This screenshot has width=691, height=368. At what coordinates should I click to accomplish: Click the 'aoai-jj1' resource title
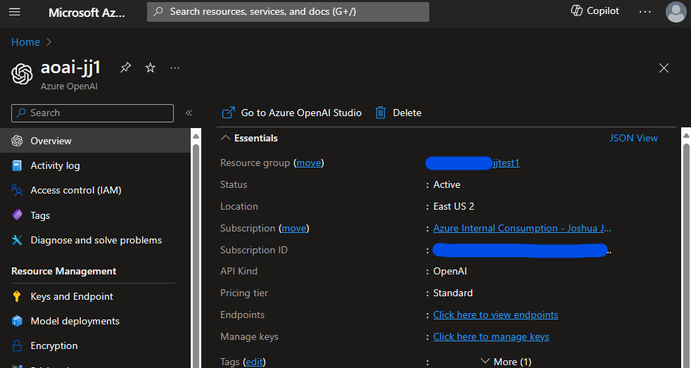[71, 68]
